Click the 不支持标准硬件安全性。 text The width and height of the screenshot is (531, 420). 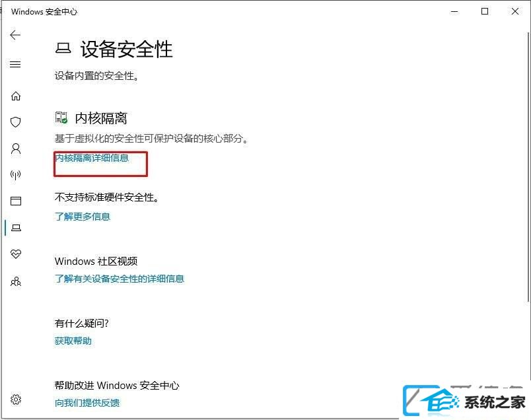pos(107,197)
